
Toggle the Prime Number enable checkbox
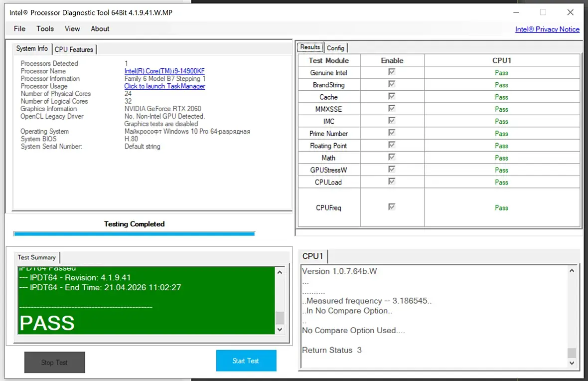392,133
